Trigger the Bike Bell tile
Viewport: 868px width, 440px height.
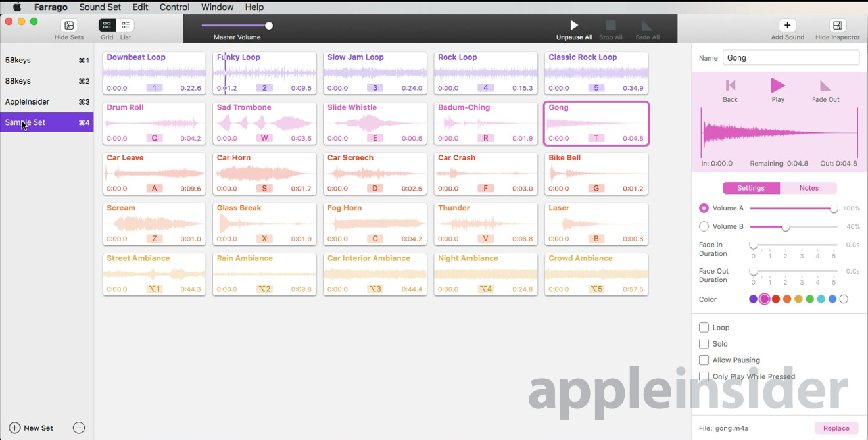[596, 174]
